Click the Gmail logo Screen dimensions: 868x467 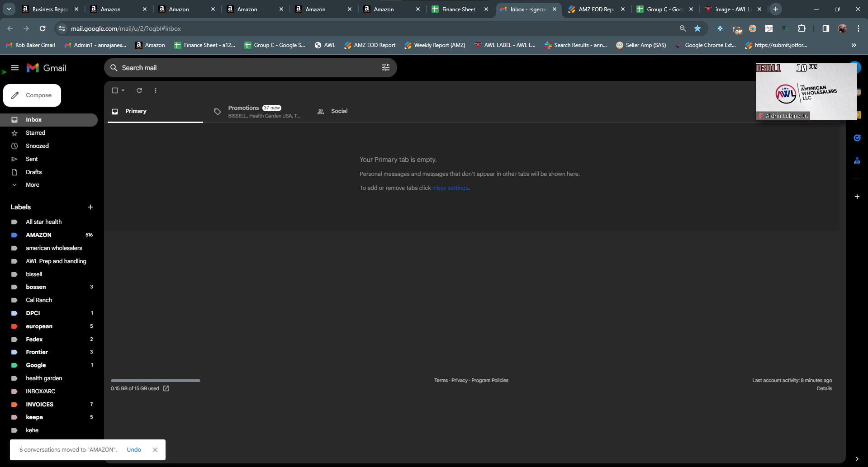pyautogui.click(x=47, y=68)
